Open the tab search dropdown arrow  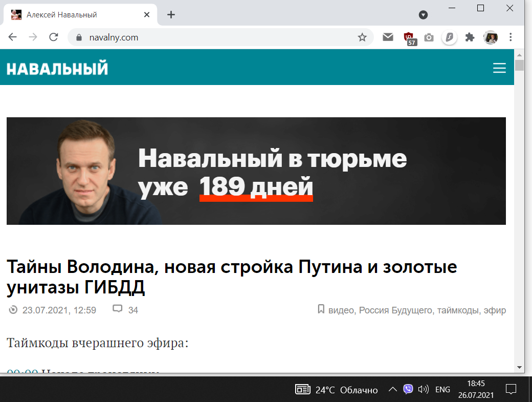(423, 15)
